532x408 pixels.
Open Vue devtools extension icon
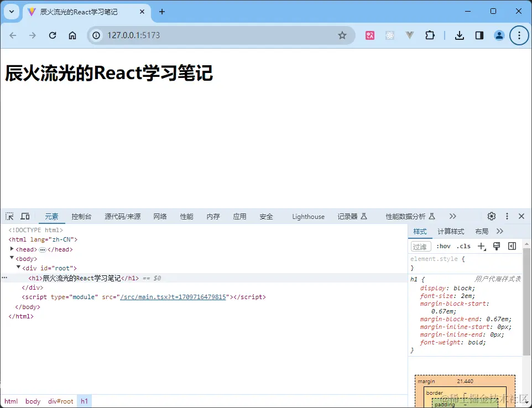[x=410, y=35]
